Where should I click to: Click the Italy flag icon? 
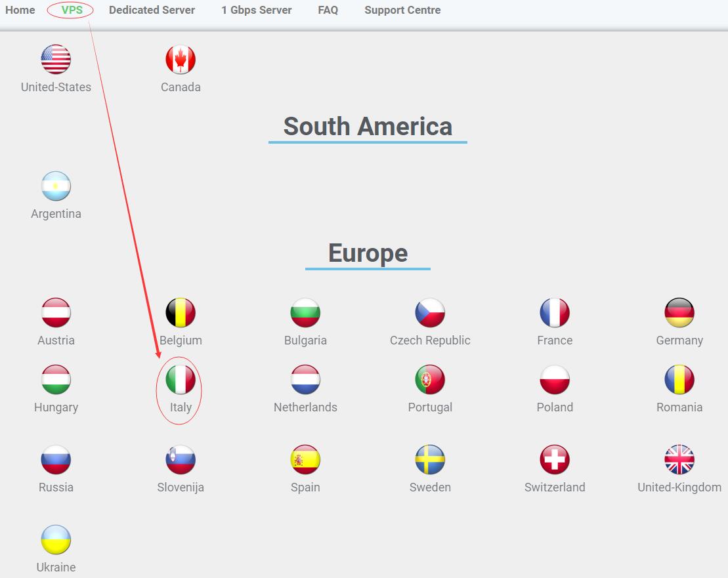pos(181,379)
